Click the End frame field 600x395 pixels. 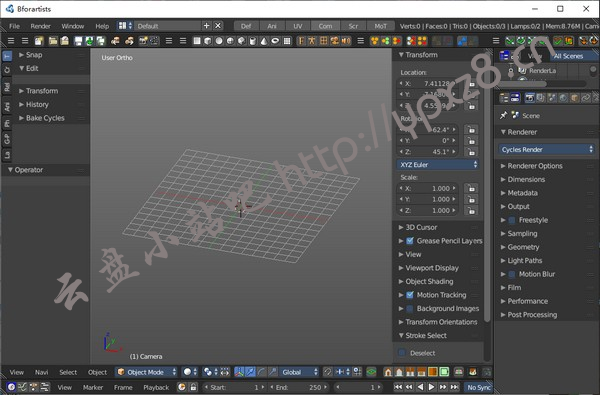click(x=299, y=387)
